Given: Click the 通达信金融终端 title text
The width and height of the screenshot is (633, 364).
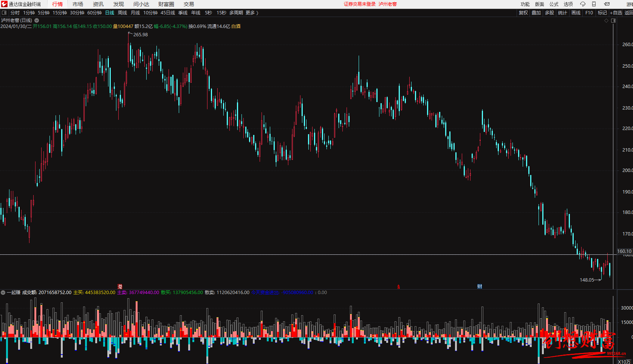Looking at the screenshot, I should tap(25, 4).
